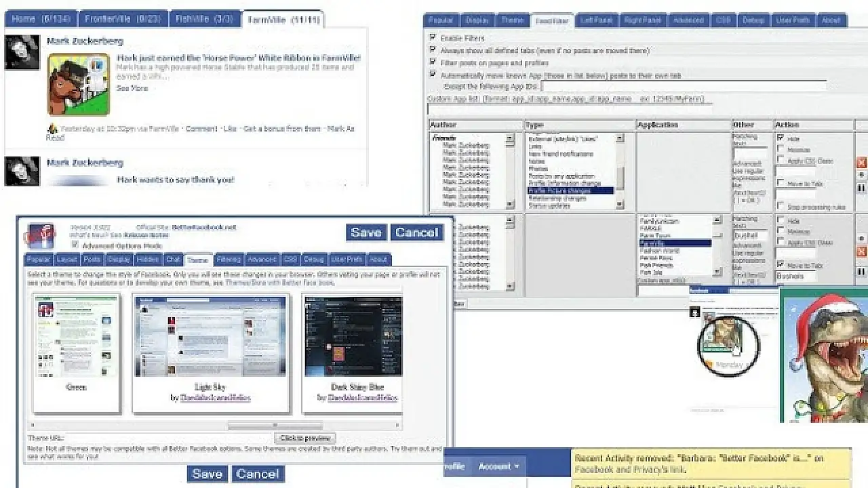Select the Green theme thumbnail
Screen dimensions: 868x488
click(x=77, y=353)
